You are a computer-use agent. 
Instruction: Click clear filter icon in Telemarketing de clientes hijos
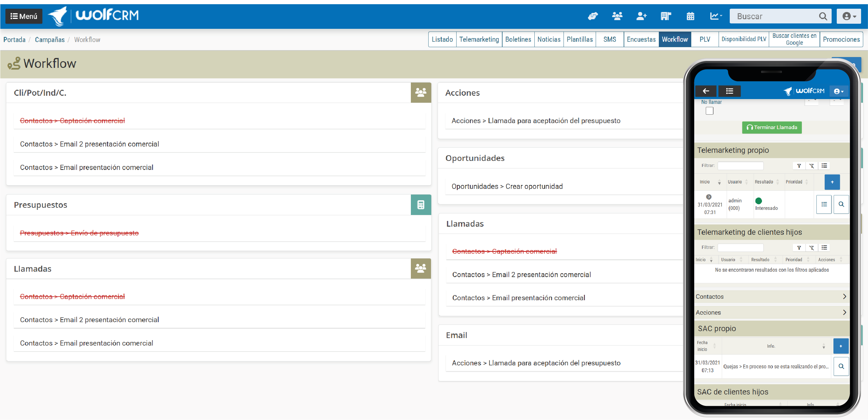pos(811,248)
